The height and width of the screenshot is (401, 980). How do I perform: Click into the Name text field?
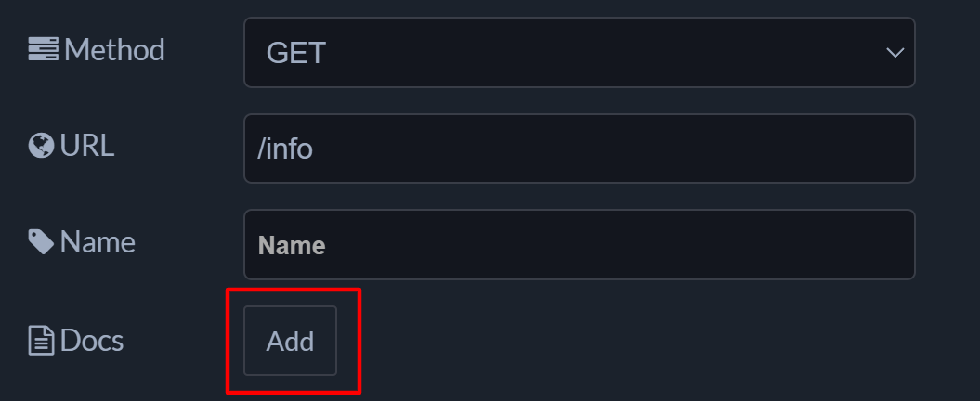(579, 245)
